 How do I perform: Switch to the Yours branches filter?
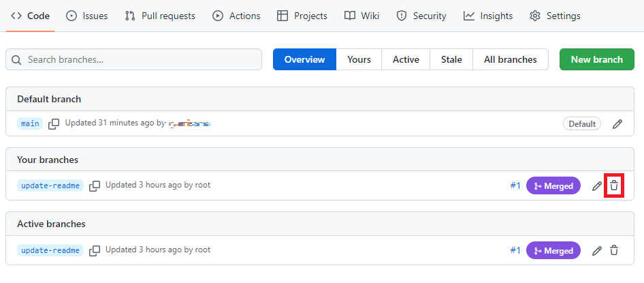click(x=359, y=59)
